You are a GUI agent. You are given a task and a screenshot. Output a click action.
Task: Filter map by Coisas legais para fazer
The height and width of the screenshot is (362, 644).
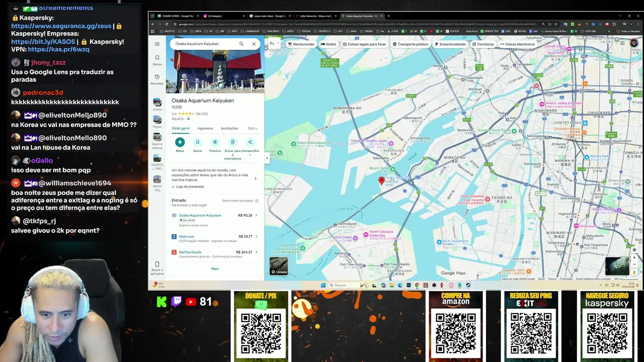[364, 44]
